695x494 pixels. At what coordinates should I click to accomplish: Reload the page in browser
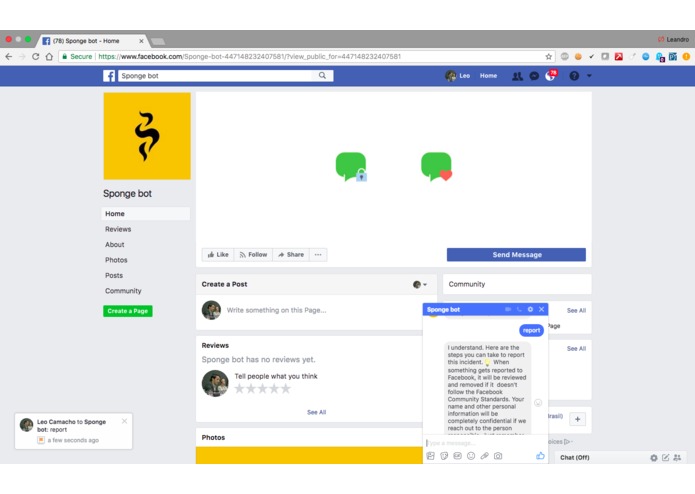tap(35, 56)
